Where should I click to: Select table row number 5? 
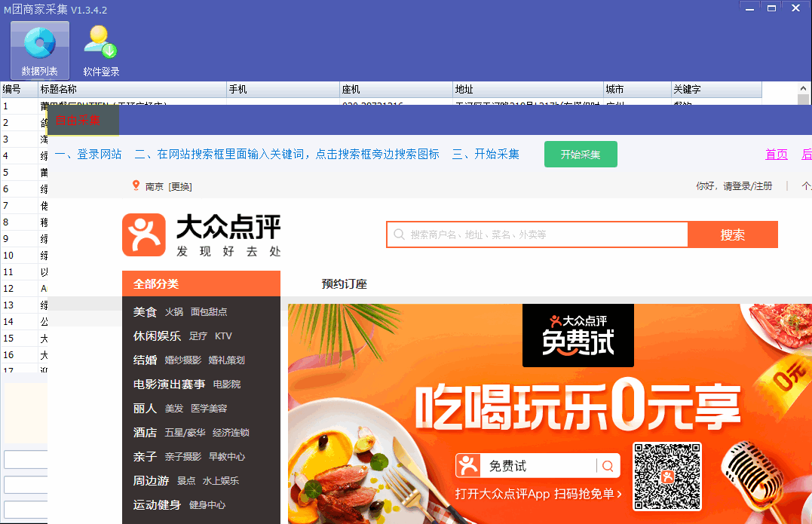click(24, 173)
